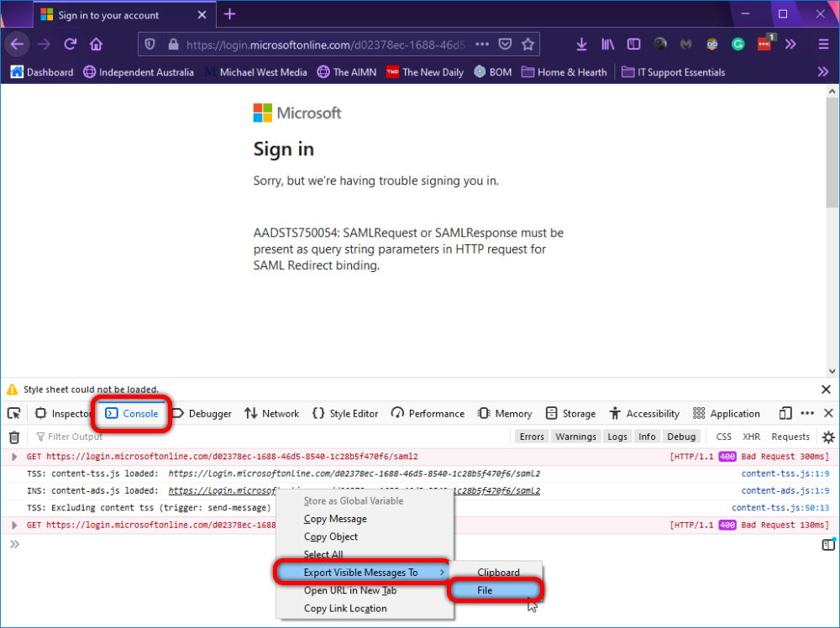Viewport: 840px width, 628px height.
Task: Expand the 130ms Bad Request entry
Action: point(14,526)
